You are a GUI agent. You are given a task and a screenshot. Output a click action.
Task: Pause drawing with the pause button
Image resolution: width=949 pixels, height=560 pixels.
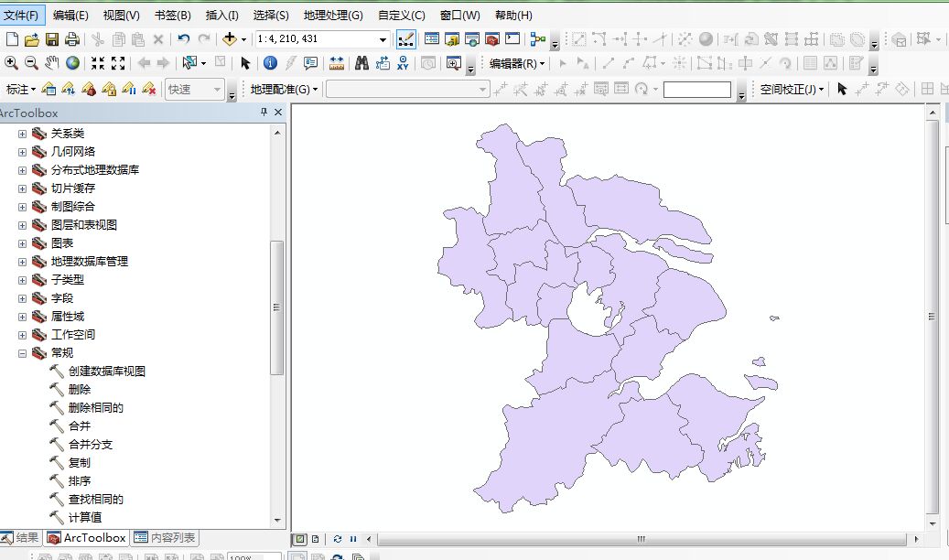[353, 539]
